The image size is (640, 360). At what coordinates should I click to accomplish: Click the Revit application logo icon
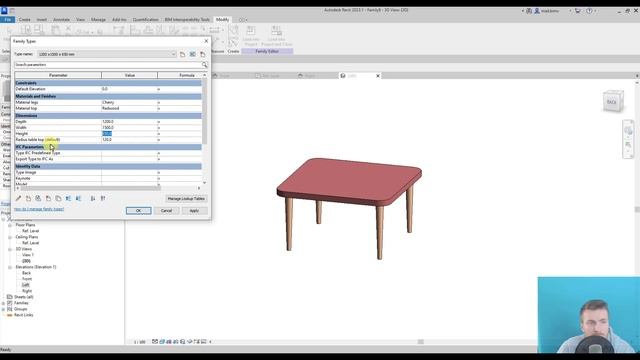(4, 11)
